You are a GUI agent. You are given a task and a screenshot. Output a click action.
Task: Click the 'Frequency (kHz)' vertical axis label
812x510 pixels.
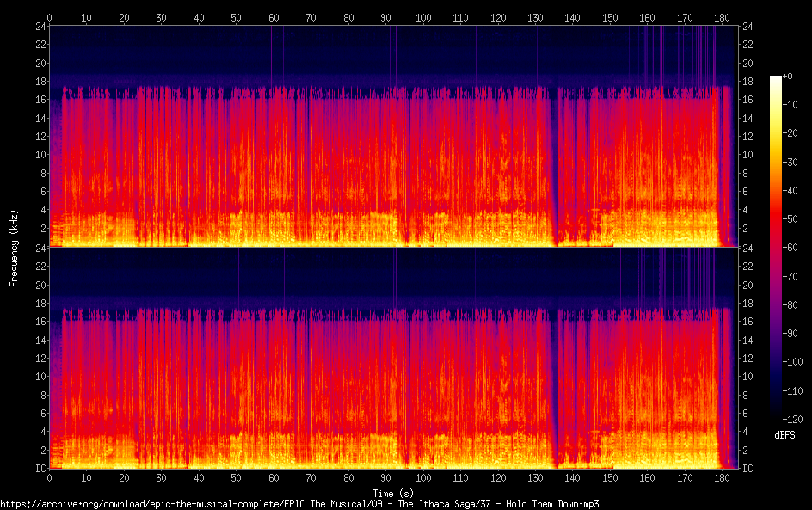point(14,247)
